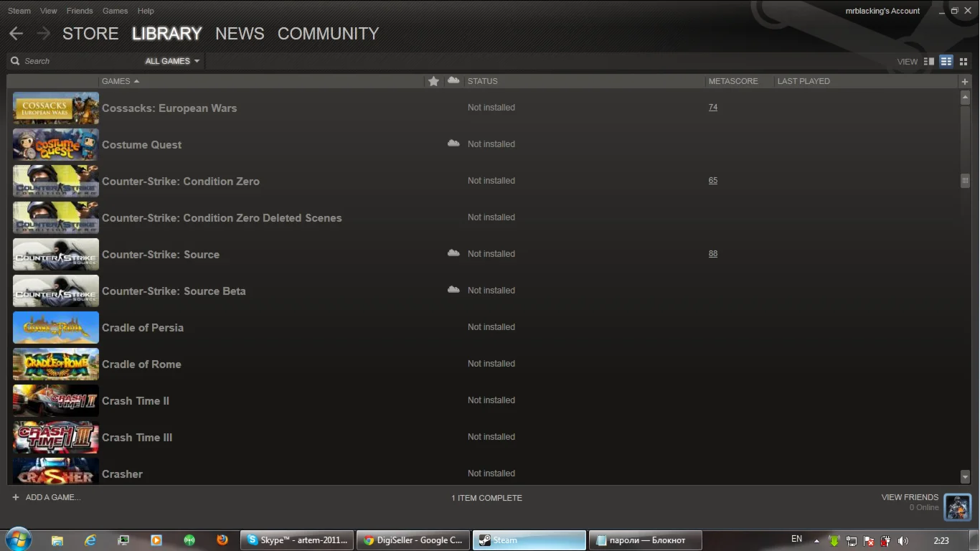Open the ALL GAMES filter dropdown
This screenshot has width=980, height=551.
(172, 61)
